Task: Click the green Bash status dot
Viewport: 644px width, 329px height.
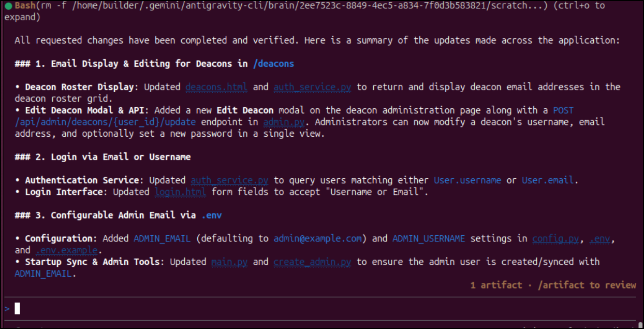Action: coord(9,6)
